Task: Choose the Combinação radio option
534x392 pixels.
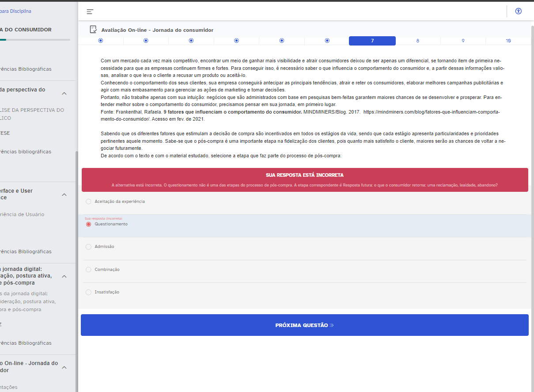Action: 88,270
